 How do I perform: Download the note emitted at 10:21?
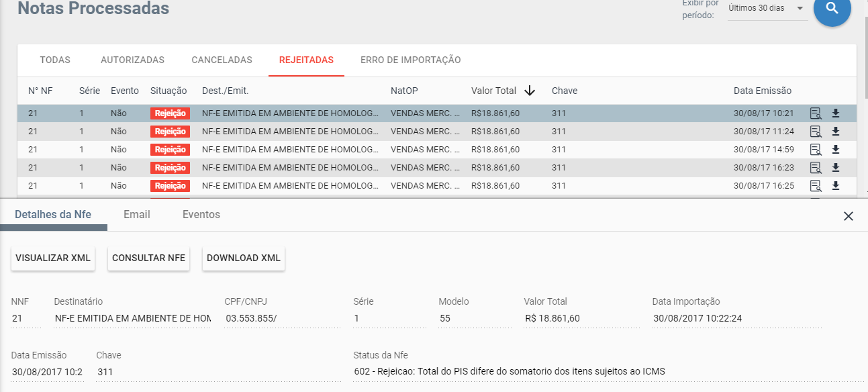click(836, 113)
